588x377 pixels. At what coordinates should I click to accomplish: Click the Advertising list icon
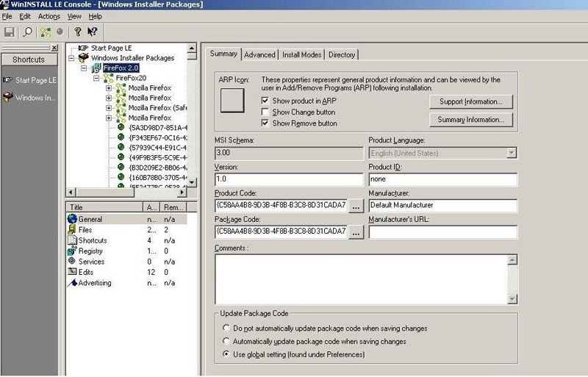click(x=72, y=282)
